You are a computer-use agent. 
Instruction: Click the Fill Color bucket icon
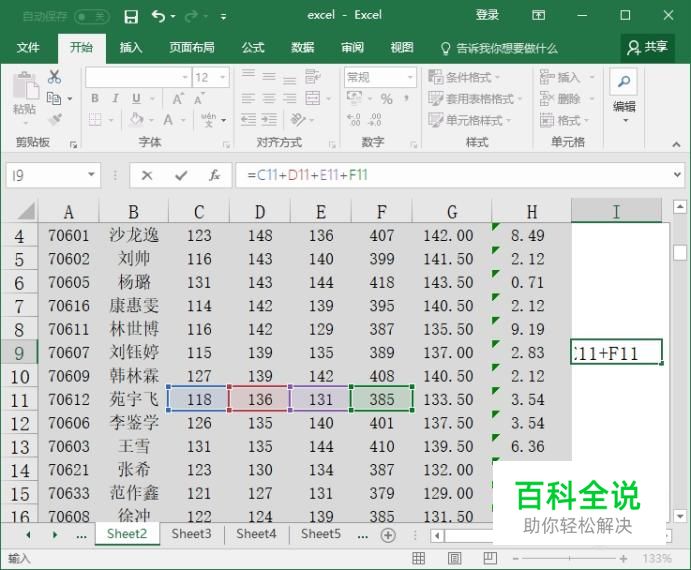[x=137, y=119]
